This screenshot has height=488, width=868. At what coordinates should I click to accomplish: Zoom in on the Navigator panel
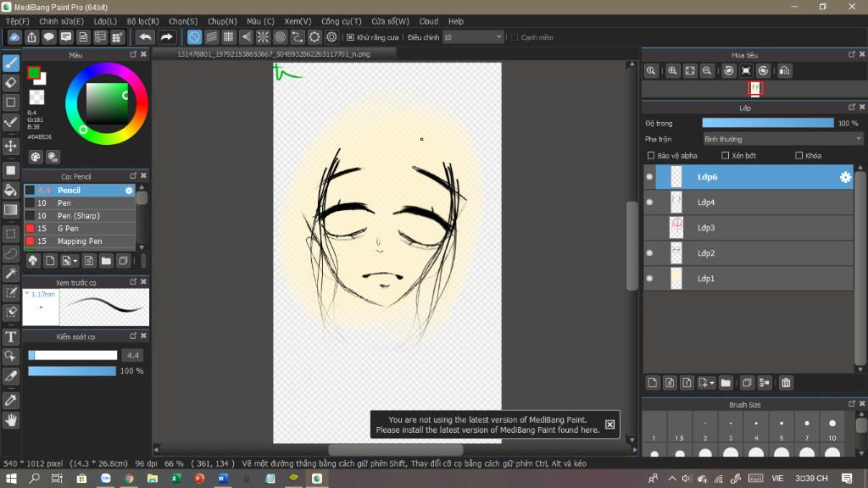(x=672, y=71)
